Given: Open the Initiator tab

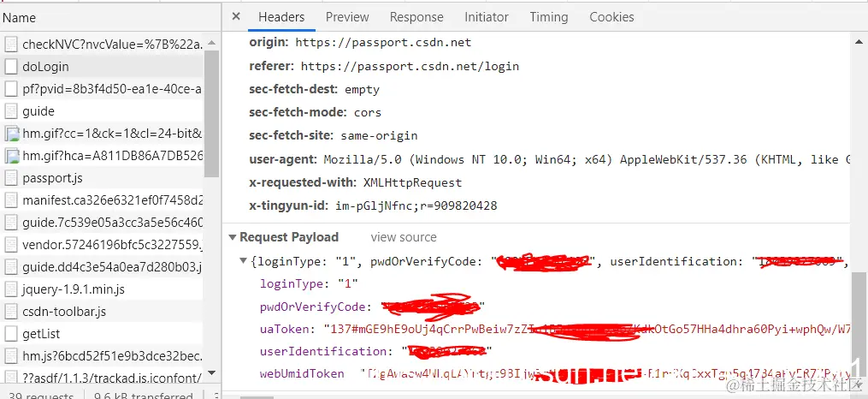Looking at the screenshot, I should click(486, 17).
